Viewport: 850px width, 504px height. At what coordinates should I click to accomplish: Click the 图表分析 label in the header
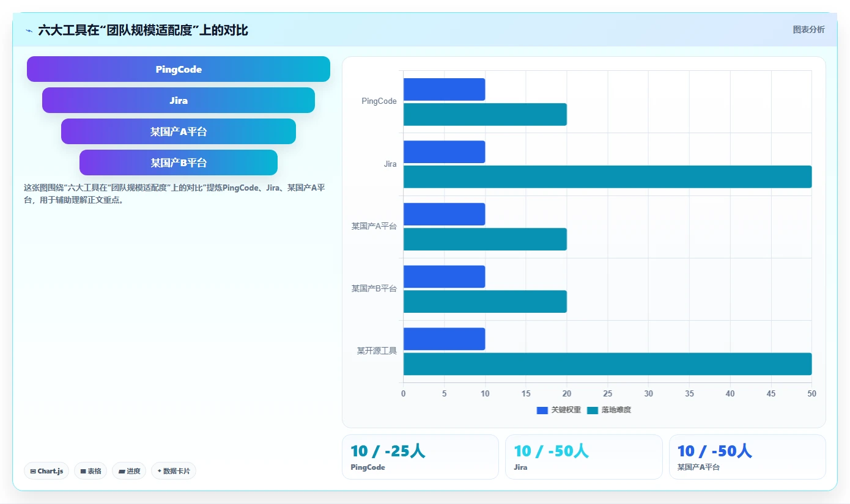pos(808,29)
